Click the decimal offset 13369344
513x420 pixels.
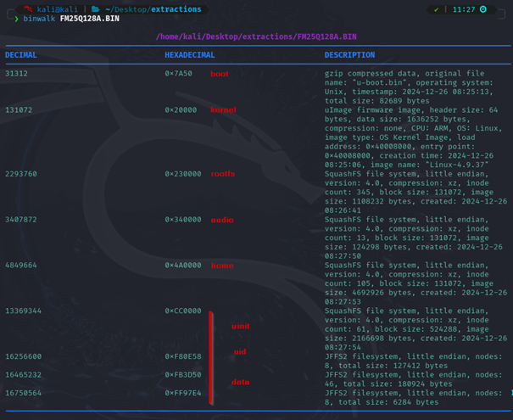(24, 311)
